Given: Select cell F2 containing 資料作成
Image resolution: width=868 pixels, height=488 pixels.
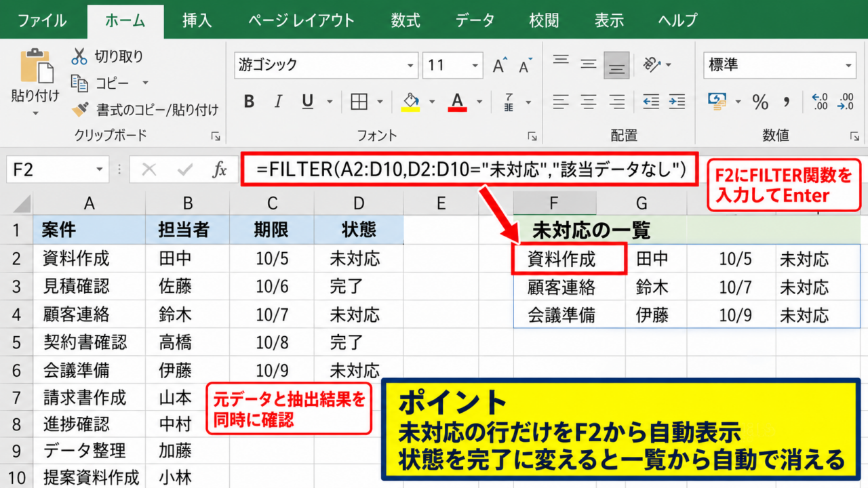Looking at the screenshot, I should click(568, 260).
